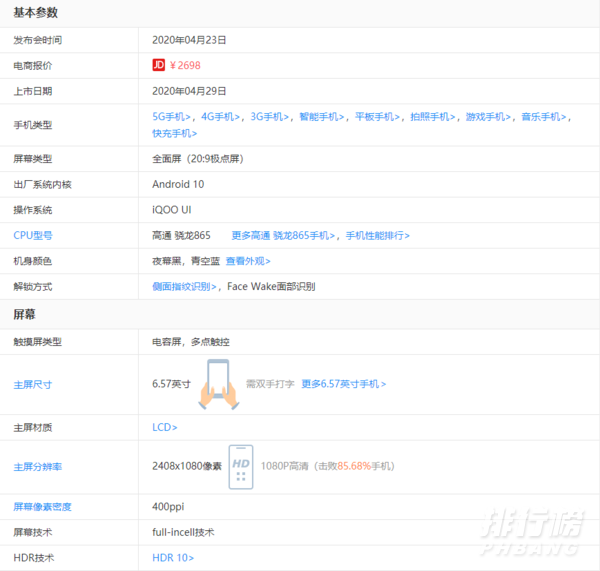Click the 400ppi value
The image size is (600, 571).
coord(168,507)
